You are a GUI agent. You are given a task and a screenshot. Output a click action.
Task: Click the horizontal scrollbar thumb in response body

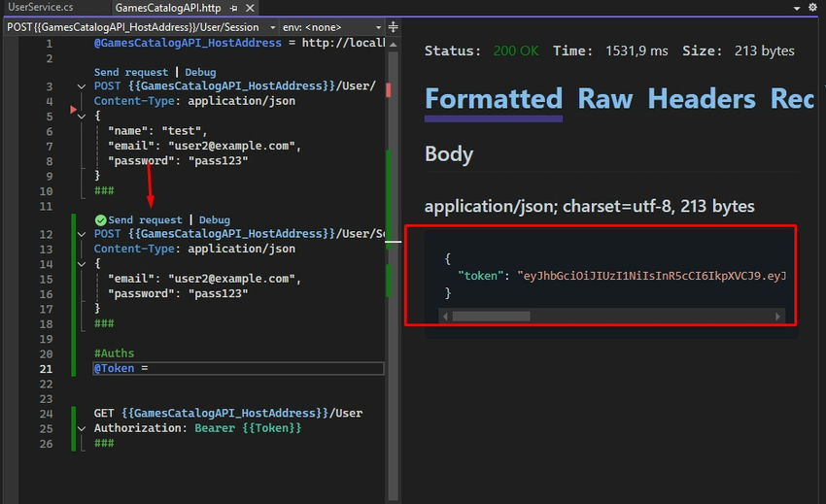point(491,317)
